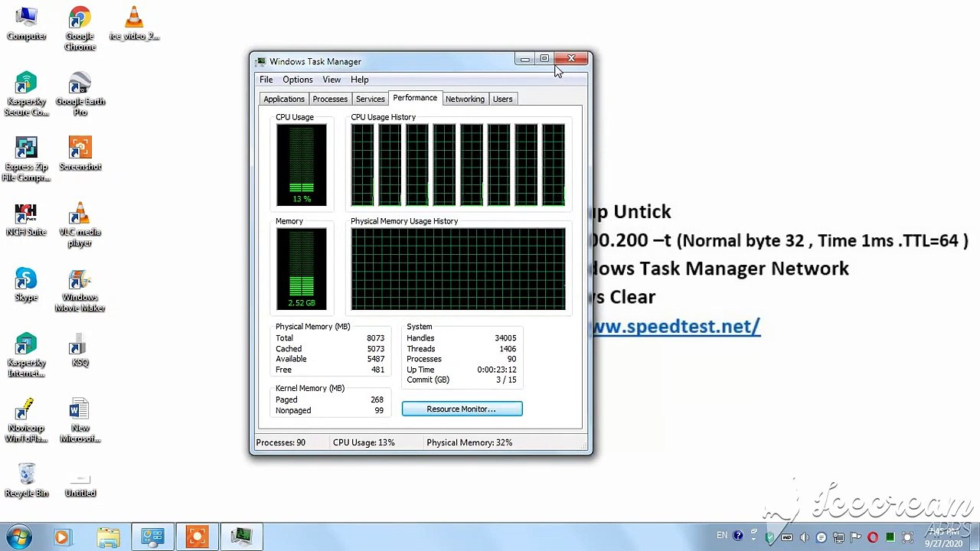Select the Paged kernel memory value 268
980x551 pixels.
pyautogui.click(x=377, y=399)
